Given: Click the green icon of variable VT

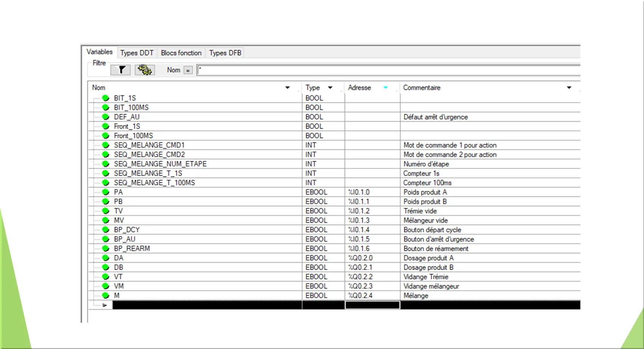Looking at the screenshot, I should (106, 277).
